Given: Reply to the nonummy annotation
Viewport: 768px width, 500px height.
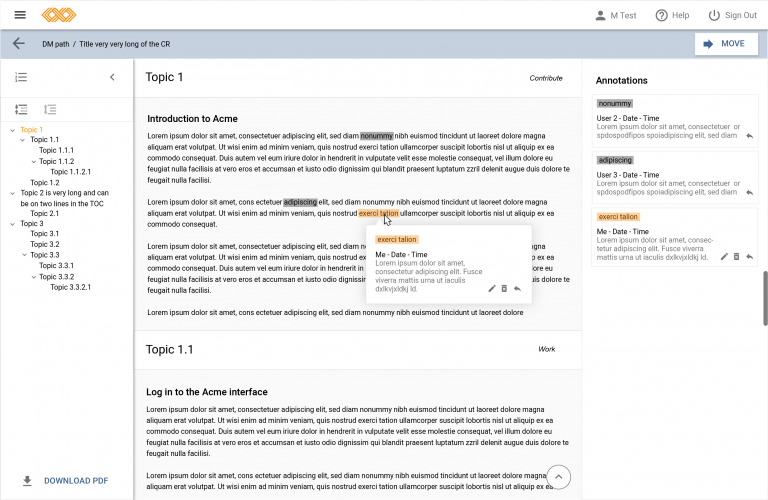Looking at the screenshot, I should click(x=749, y=136).
